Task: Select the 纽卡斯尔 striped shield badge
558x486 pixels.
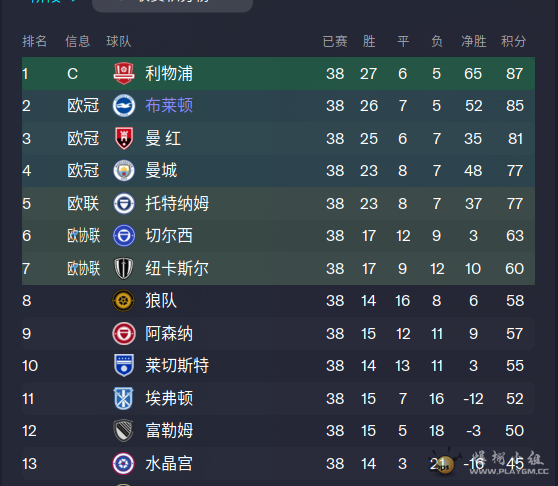Action: coord(123,268)
